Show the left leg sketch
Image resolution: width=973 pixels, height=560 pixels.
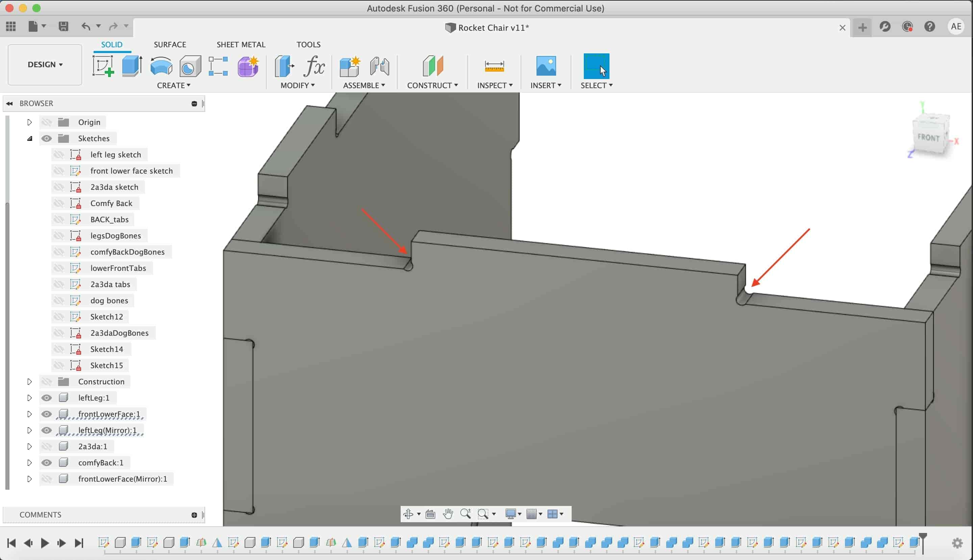click(x=58, y=155)
